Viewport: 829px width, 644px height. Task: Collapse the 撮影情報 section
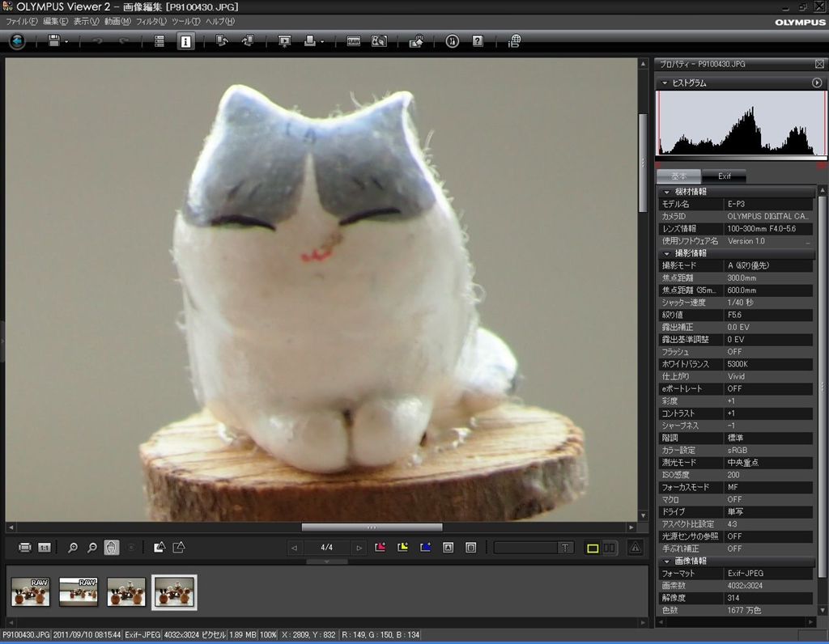tap(666, 253)
